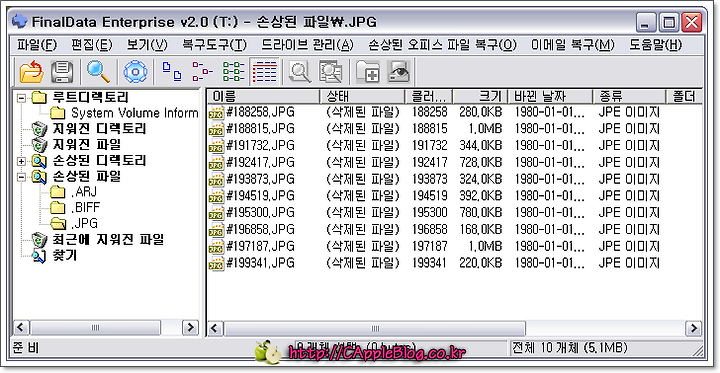Viewport: 720px width, 373px height.
Task: Click the JPG icon of #196858.JPG
Action: point(216,230)
